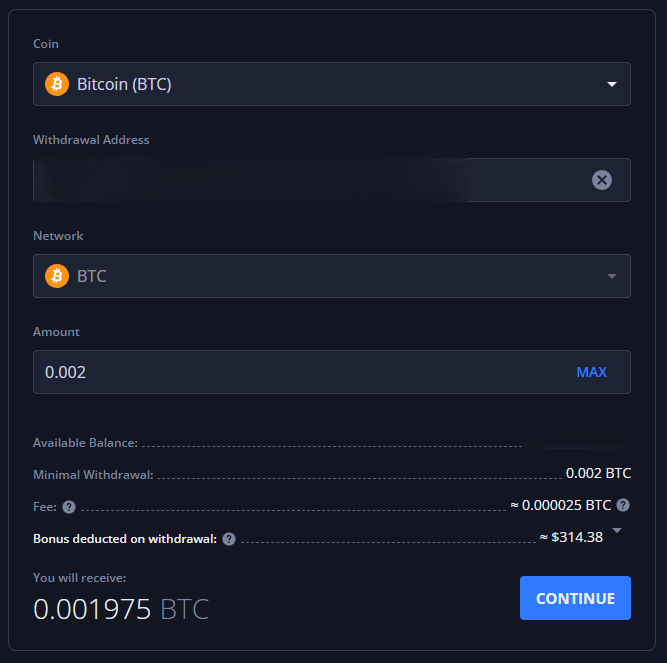The width and height of the screenshot is (667, 663).
Task: Focus the Withdrawal Address input field
Action: [300, 180]
